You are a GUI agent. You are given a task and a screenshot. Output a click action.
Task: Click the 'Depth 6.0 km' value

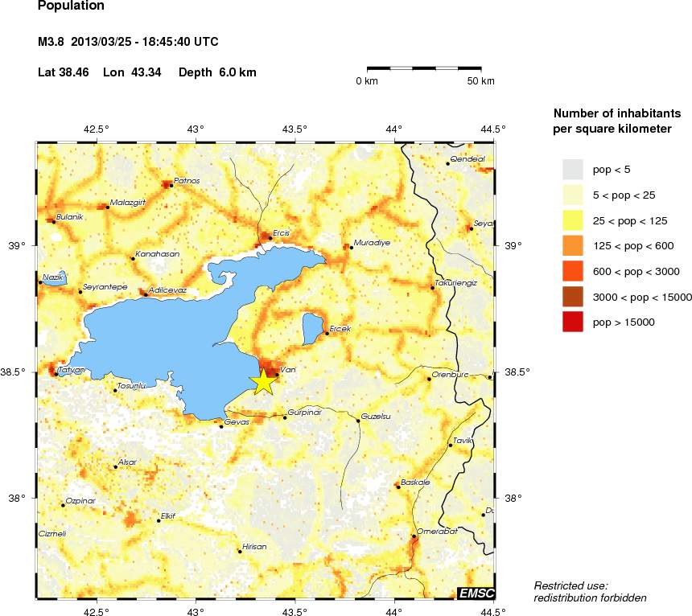click(217, 72)
